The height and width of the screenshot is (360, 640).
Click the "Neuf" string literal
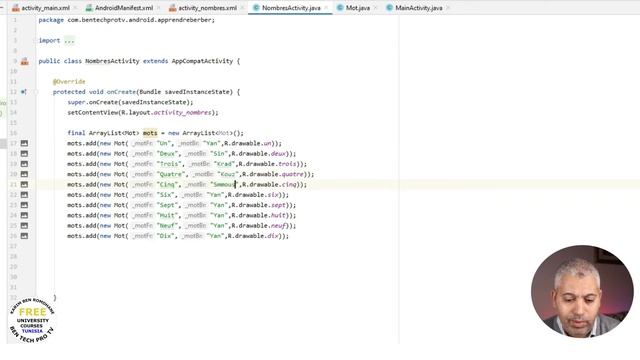coord(167,225)
